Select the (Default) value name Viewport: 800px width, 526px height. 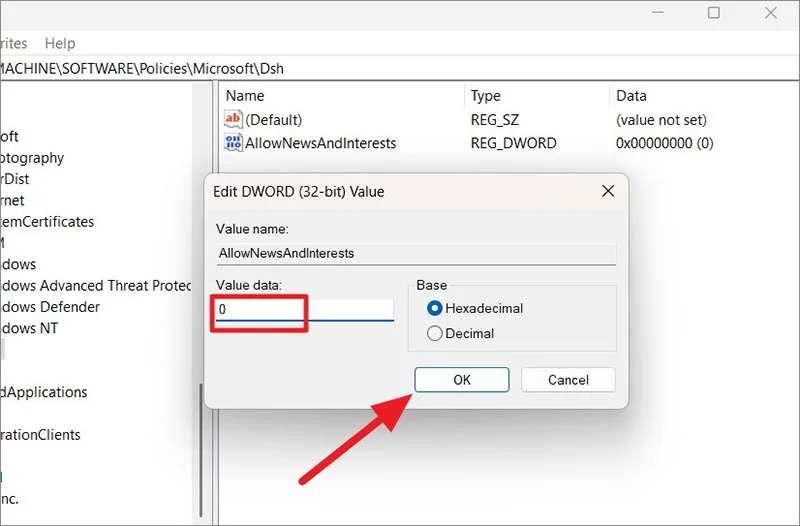point(273,120)
